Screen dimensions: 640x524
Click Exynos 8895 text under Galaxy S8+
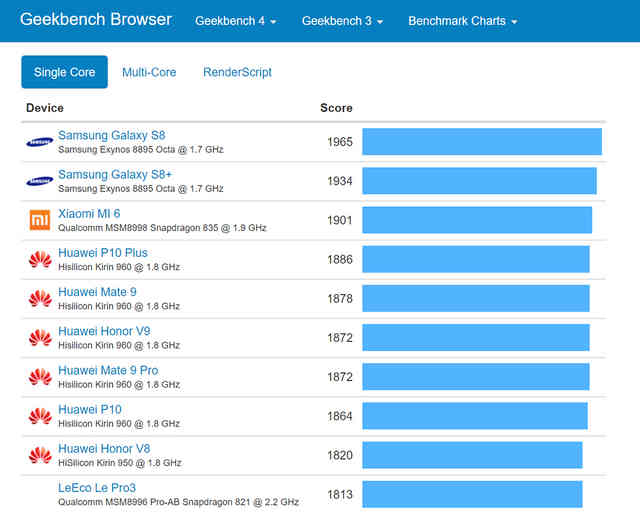141,189
